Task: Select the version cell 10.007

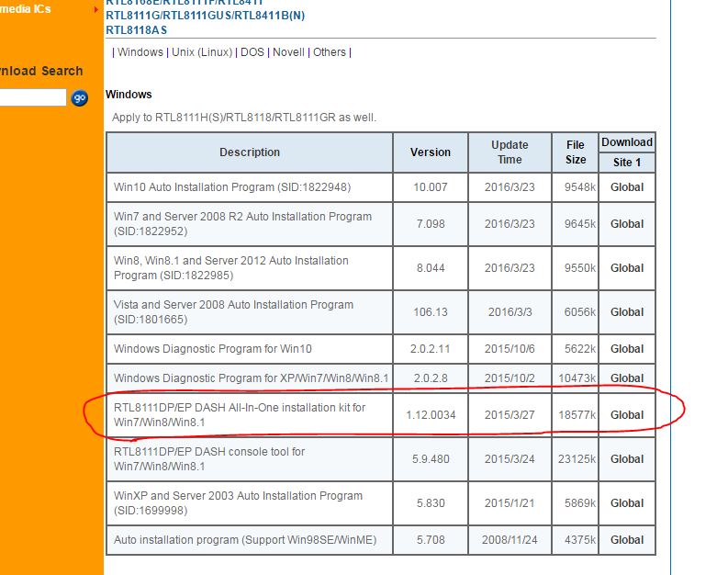Action: tap(431, 187)
